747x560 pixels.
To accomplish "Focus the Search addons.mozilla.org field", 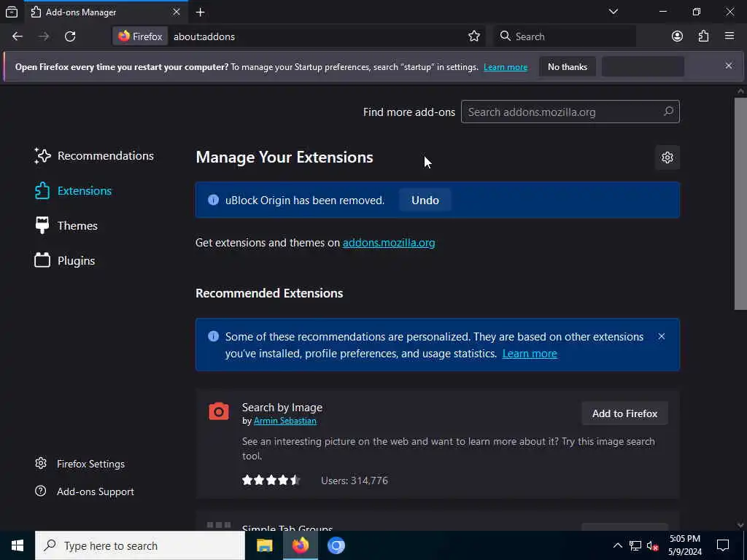I will coord(570,112).
